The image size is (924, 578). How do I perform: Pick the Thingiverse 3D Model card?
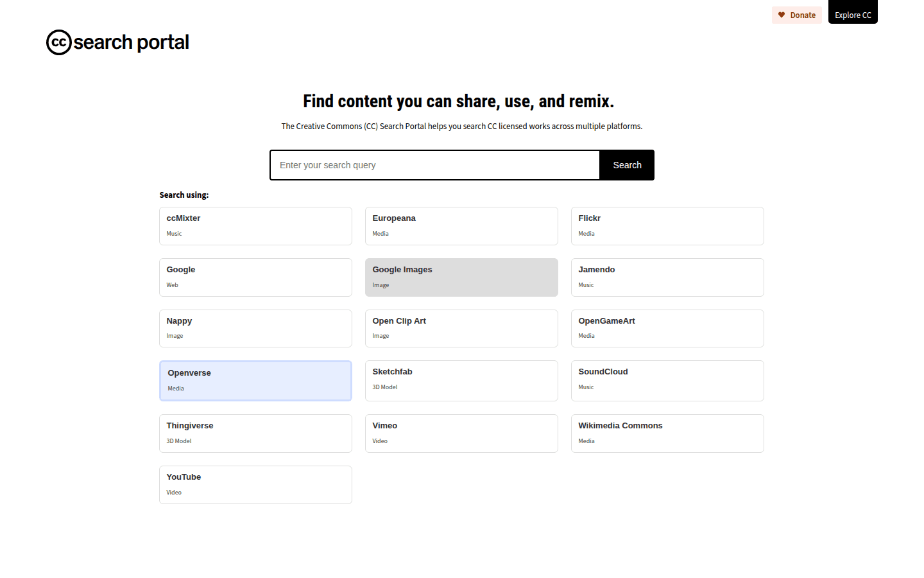pos(255,433)
